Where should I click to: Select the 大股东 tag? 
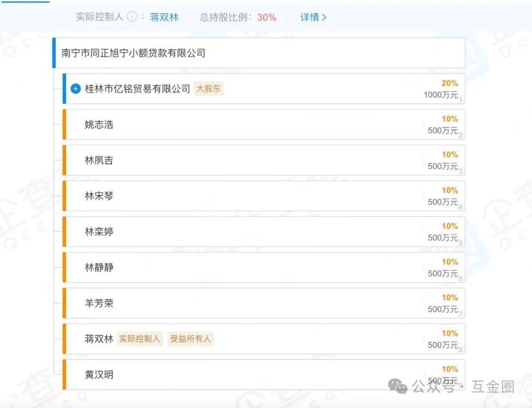pos(208,89)
